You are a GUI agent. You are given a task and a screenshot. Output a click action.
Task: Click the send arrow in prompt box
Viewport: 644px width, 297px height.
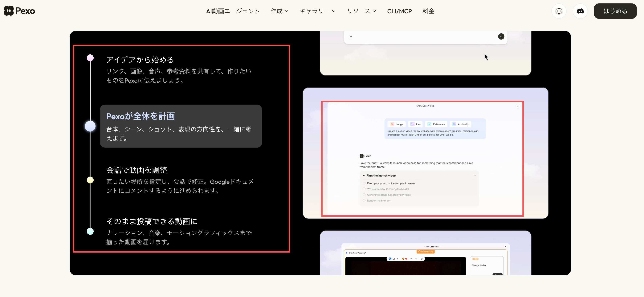click(x=501, y=36)
